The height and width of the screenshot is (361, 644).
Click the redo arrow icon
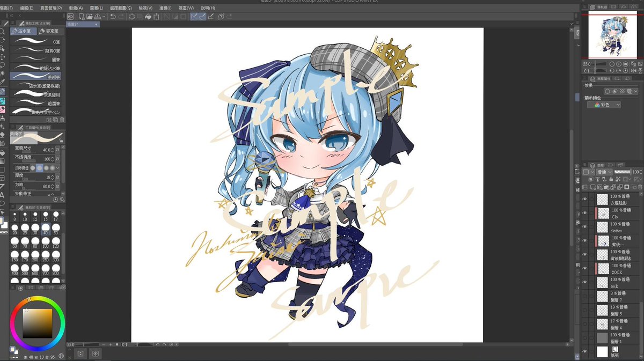121,17
